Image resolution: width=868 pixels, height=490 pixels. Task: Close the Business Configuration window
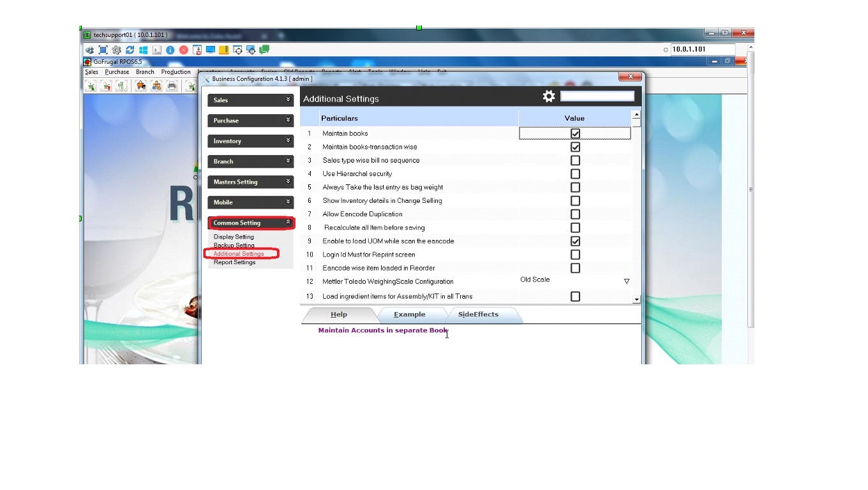coord(630,77)
